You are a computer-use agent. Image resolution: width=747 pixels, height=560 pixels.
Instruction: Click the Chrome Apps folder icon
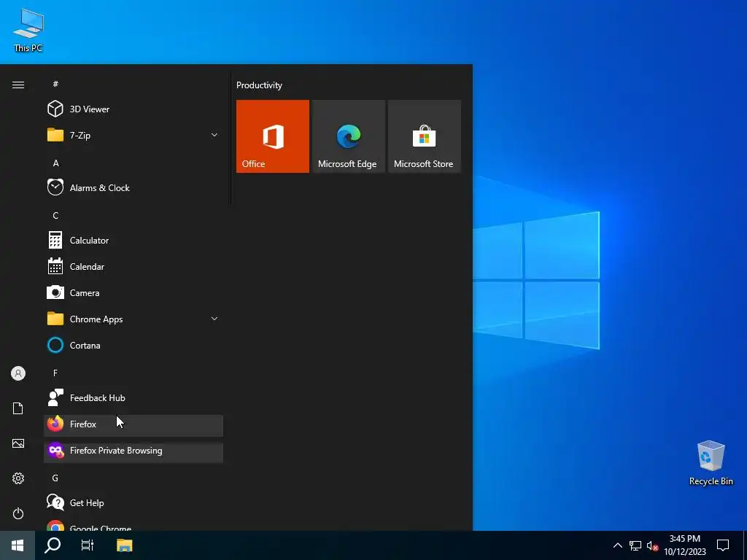pos(55,319)
